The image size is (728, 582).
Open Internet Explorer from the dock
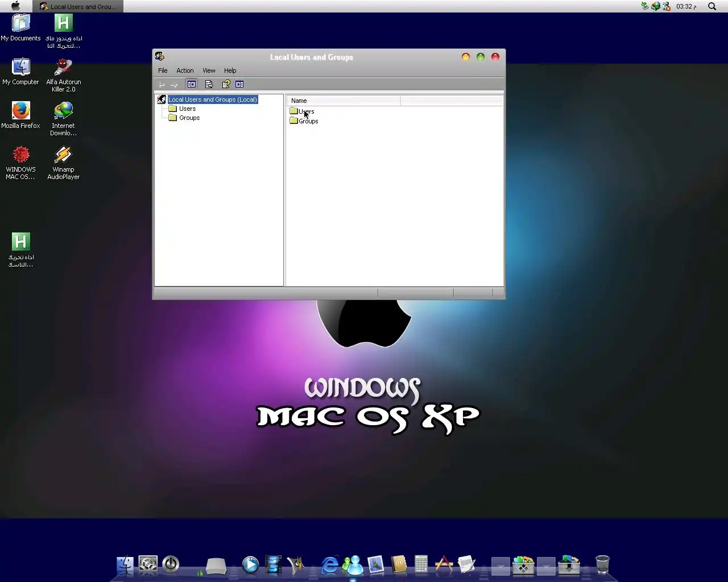330,564
